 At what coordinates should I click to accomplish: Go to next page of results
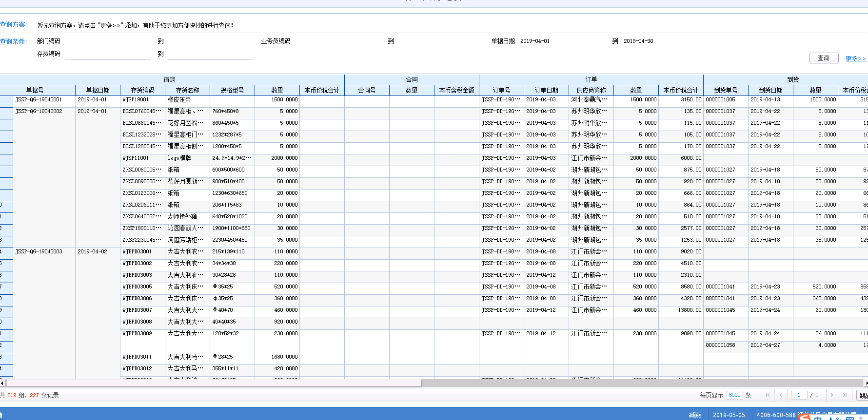click(832, 395)
